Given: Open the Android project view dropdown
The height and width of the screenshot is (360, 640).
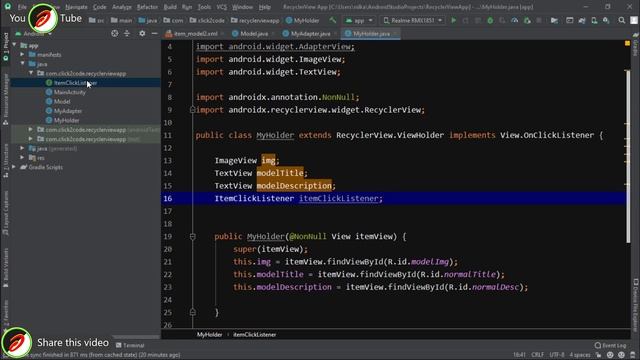Looking at the screenshot, I should click(x=33, y=33).
